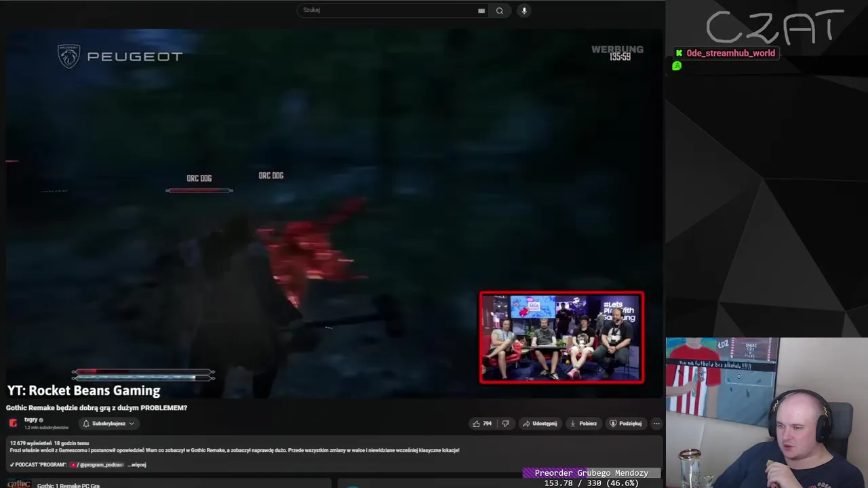Start voice search with microphone icon
Viewport: 868px width, 488px height.
click(524, 10)
